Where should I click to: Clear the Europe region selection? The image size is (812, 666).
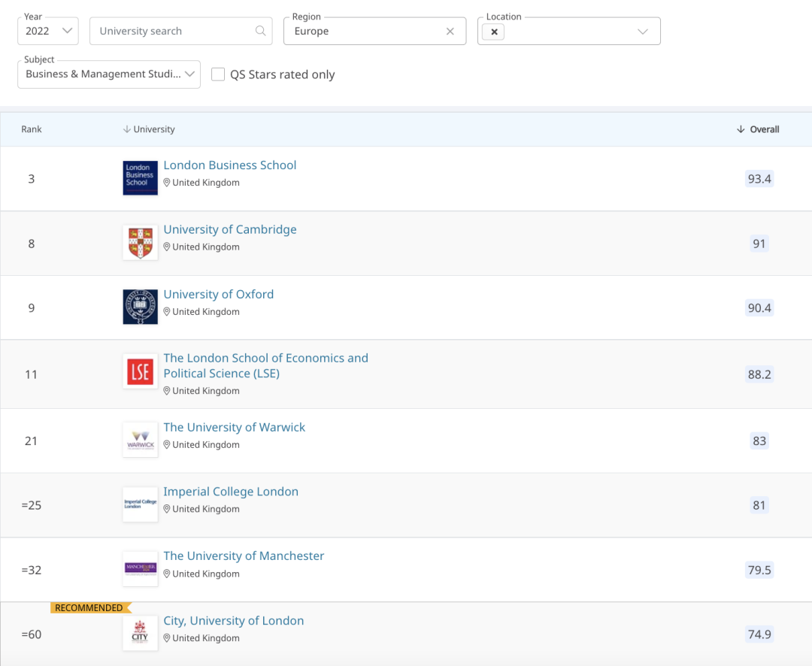point(450,32)
